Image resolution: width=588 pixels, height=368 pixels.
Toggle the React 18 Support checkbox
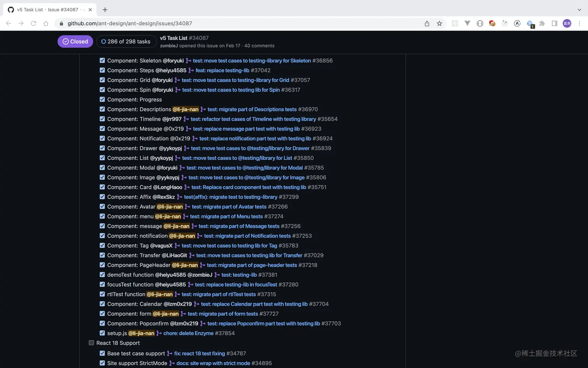[x=91, y=343]
